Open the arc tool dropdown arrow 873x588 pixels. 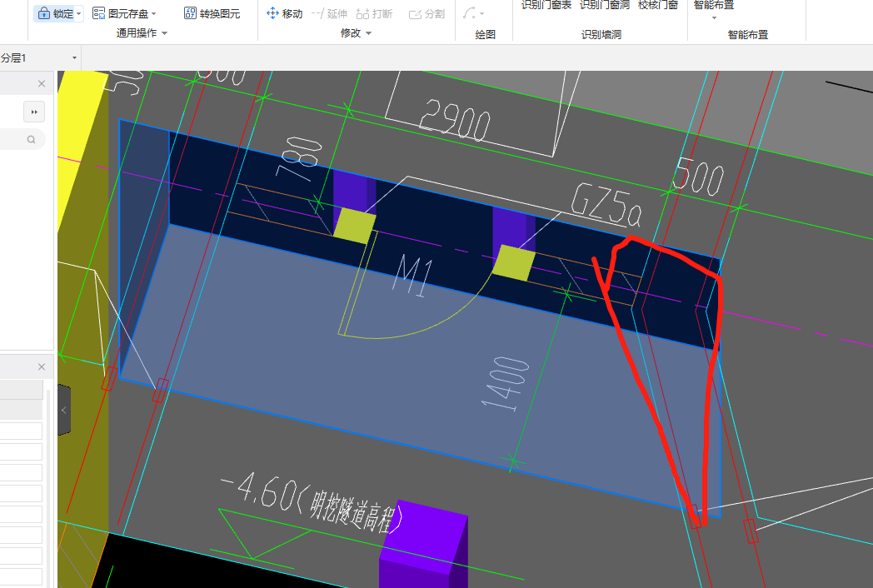[481, 14]
